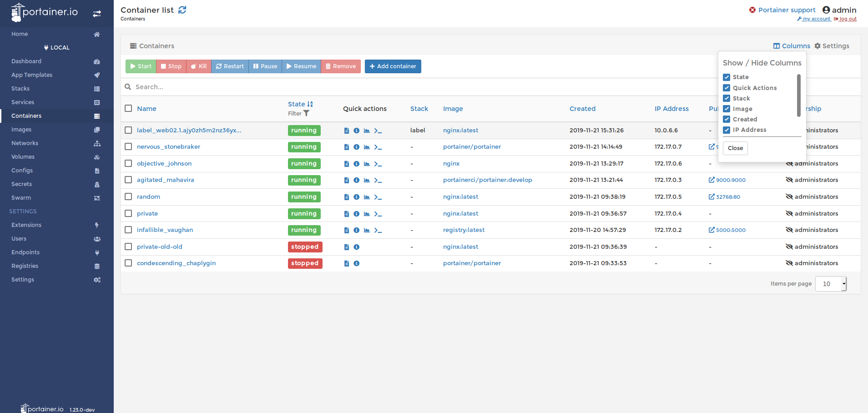Click the Home house icon in sidebar
The image size is (868, 413).
coord(97,34)
